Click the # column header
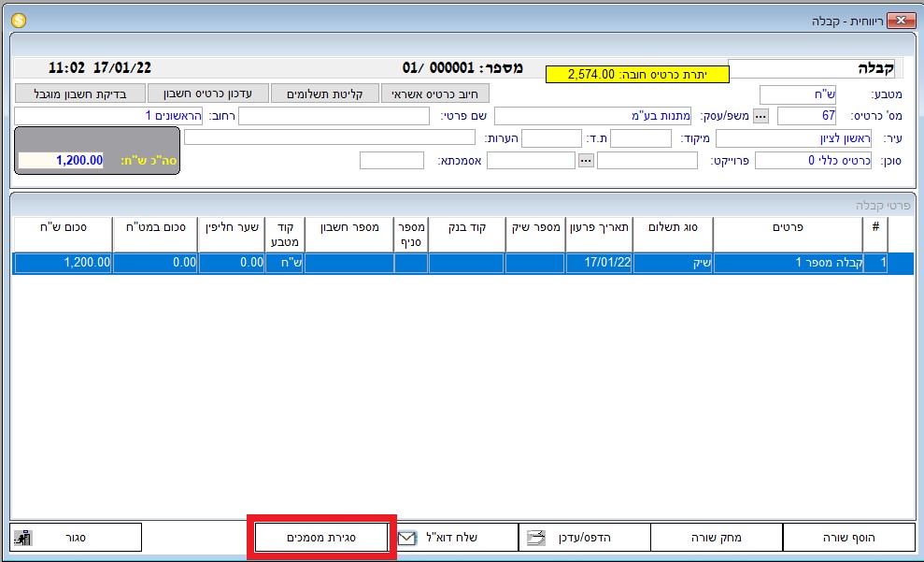Viewport: 924px width, 562px height. (875, 234)
